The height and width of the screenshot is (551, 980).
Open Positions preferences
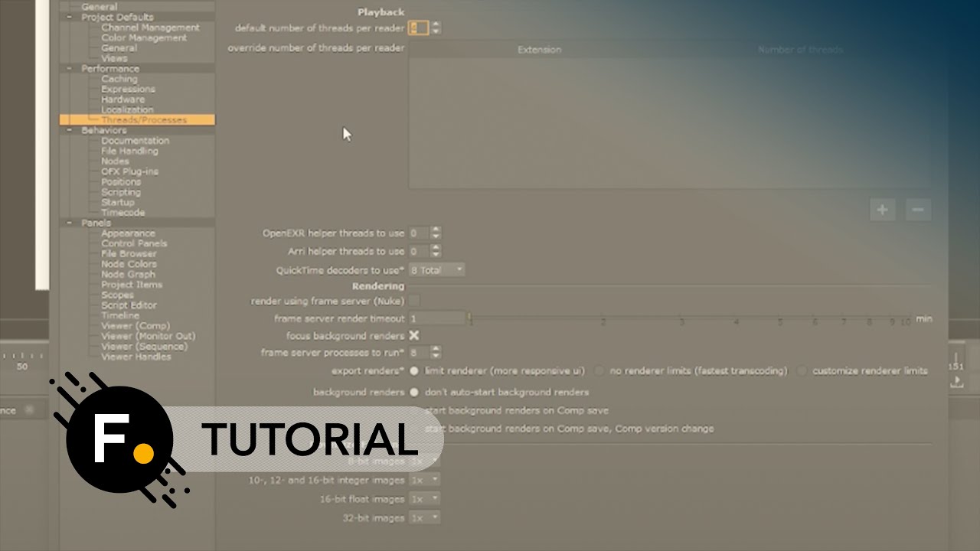(x=121, y=182)
